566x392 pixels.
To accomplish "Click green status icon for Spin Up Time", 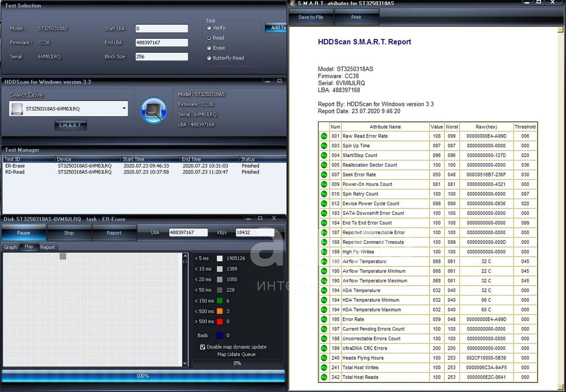I will [324, 146].
